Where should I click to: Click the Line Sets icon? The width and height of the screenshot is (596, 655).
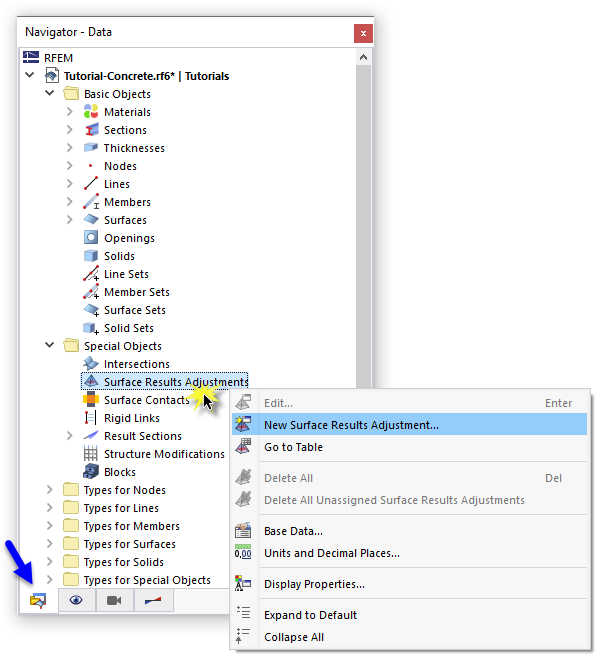pos(91,274)
